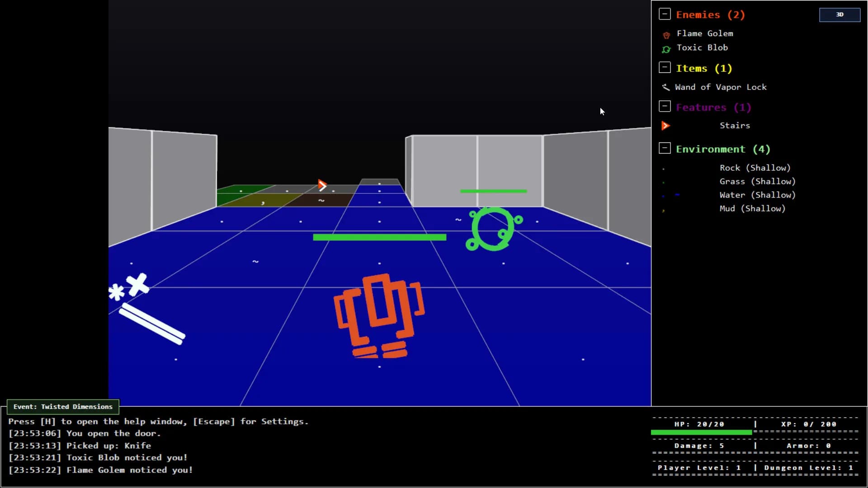Click the Items (1) header
868x488 pixels.
click(x=704, y=68)
